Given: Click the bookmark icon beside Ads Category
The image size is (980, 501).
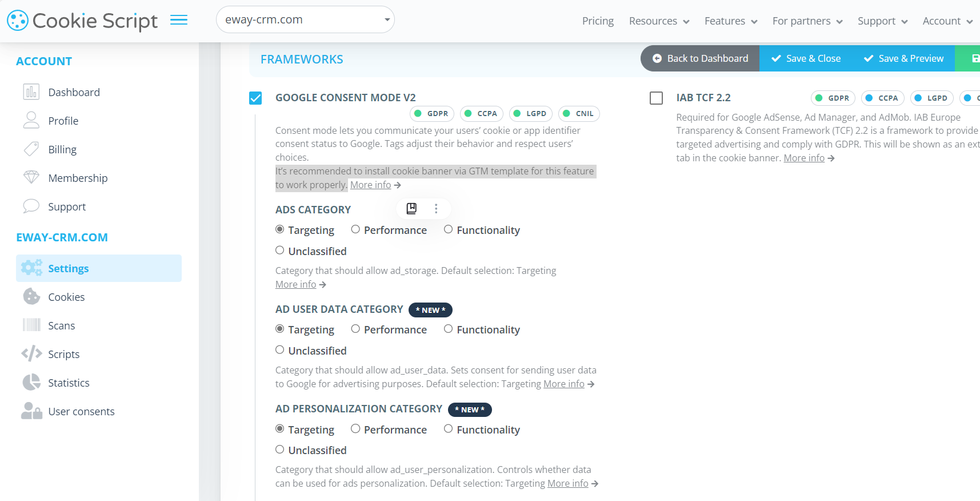Looking at the screenshot, I should [411, 209].
